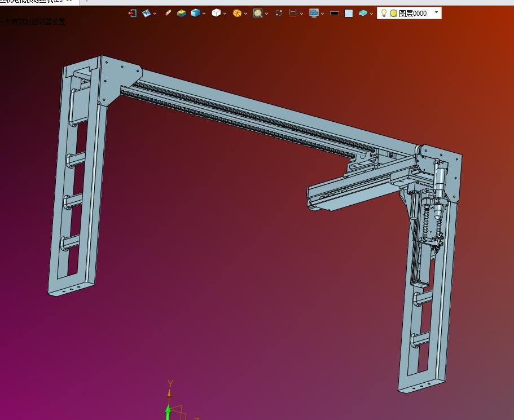The width and height of the screenshot is (514, 420).
Task: Expand the measure tool dropdown arrow
Action: [x=302, y=14]
